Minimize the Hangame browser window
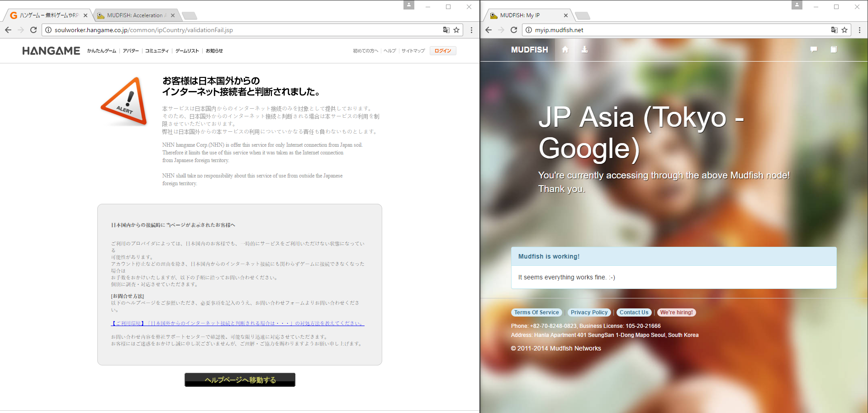Viewport: 868px width, 413px height. coord(427,7)
